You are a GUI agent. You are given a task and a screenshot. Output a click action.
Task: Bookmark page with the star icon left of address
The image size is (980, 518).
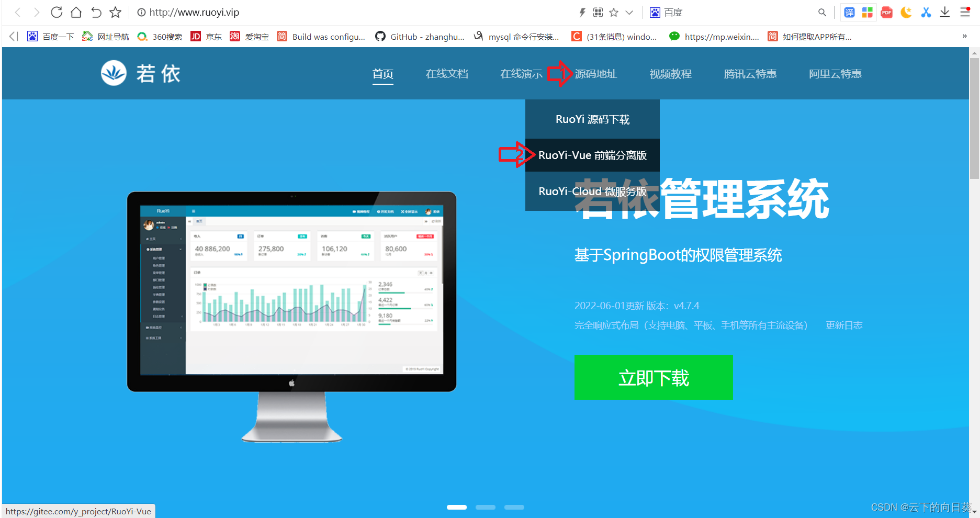[116, 12]
